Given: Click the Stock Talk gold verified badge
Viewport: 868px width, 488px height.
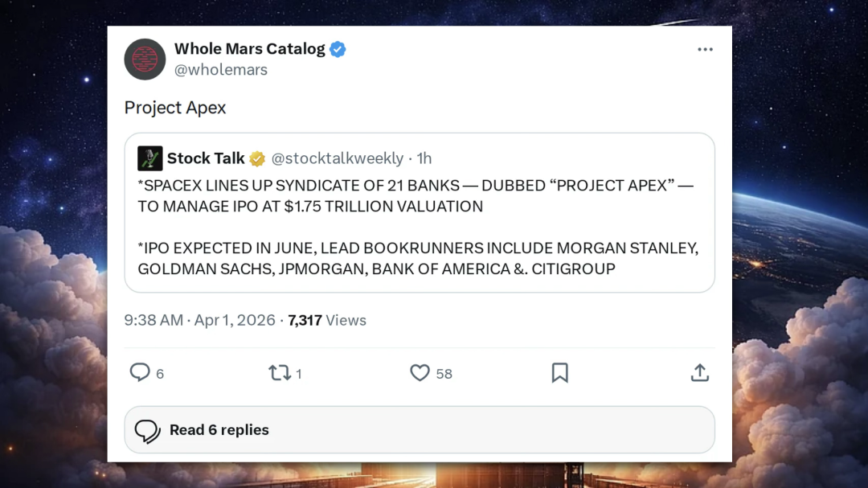Looking at the screenshot, I should pyautogui.click(x=257, y=158).
